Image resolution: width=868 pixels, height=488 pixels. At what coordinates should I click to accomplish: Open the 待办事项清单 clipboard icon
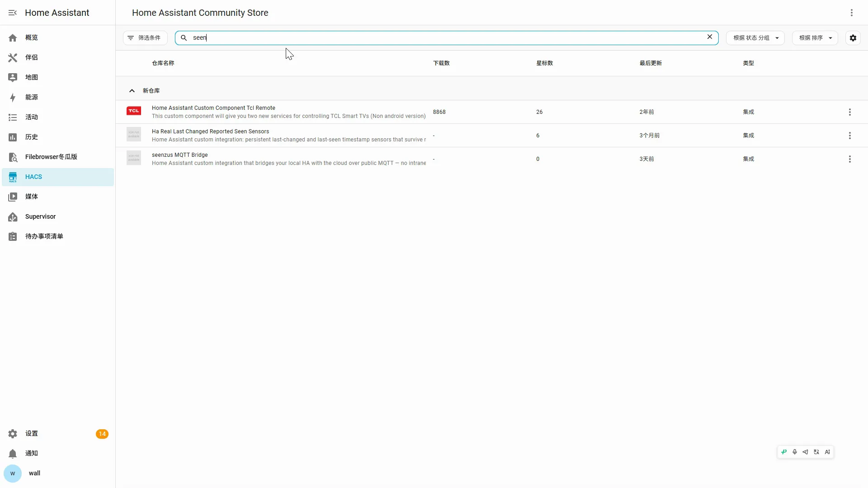(x=13, y=237)
